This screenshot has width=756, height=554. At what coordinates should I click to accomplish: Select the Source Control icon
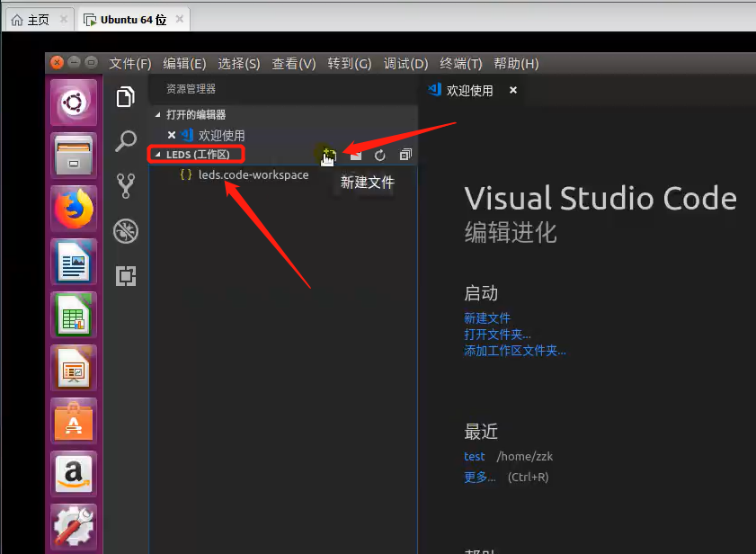coord(126,186)
